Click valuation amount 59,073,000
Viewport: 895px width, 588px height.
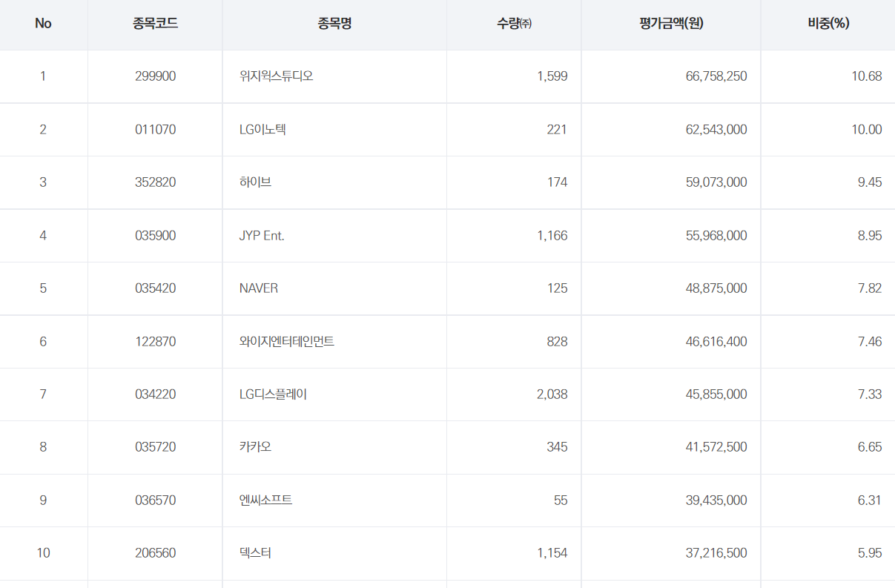click(x=716, y=182)
